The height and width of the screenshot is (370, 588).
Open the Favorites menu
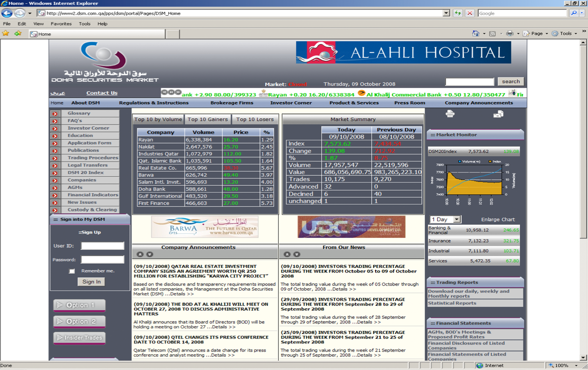pos(61,24)
